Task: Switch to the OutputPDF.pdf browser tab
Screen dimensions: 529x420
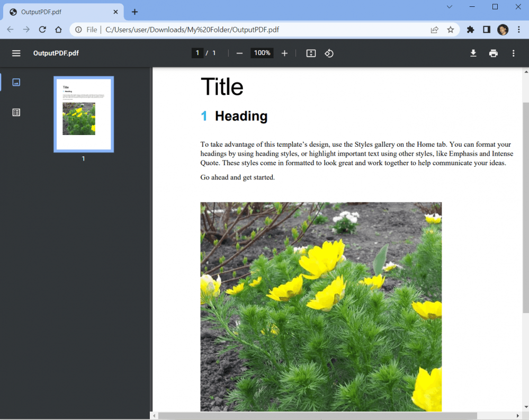Action: [58, 11]
